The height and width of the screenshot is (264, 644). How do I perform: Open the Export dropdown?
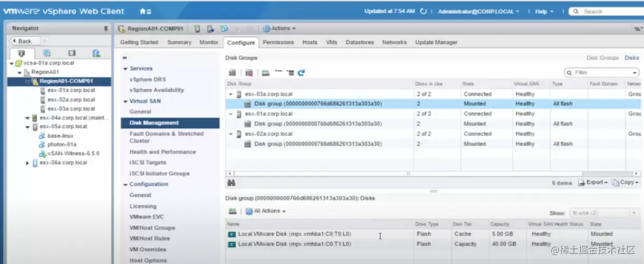(x=593, y=183)
